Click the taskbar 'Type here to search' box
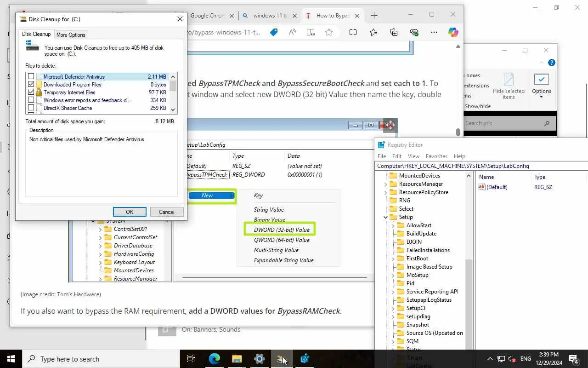The width and height of the screenshot is (588, 368). point(101,359)
